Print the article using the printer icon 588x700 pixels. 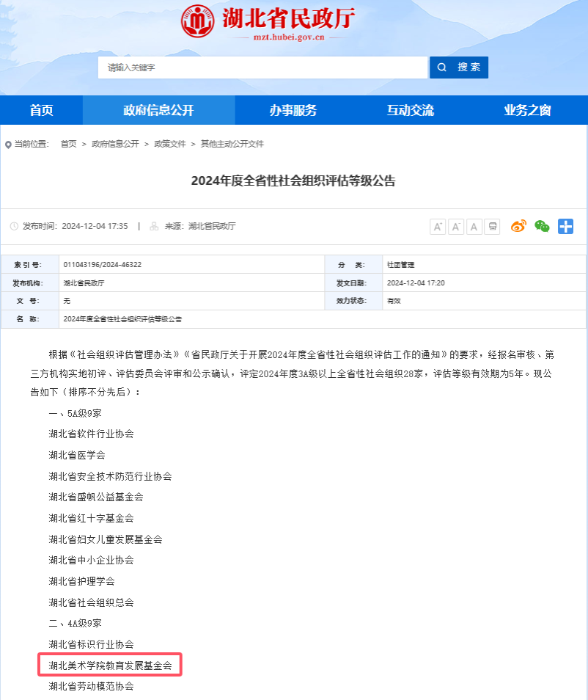pyautogui.click(x=492, y=227)
